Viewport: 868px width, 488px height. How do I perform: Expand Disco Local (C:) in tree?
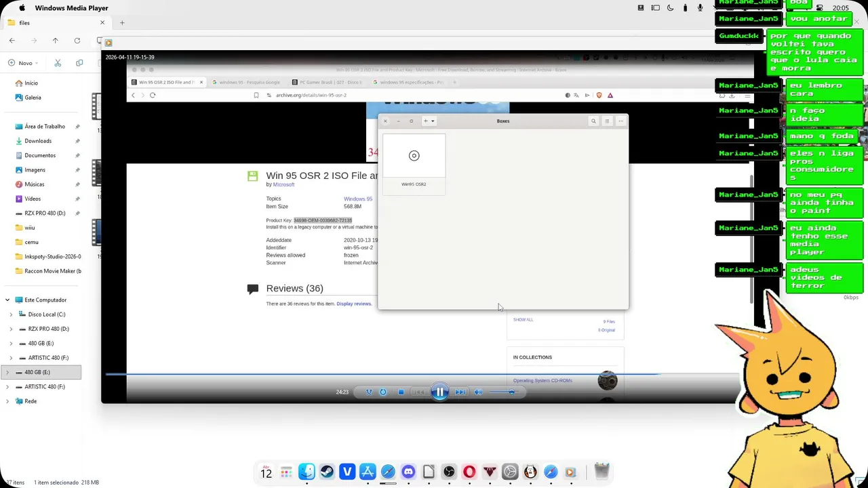tap(11, 314)
